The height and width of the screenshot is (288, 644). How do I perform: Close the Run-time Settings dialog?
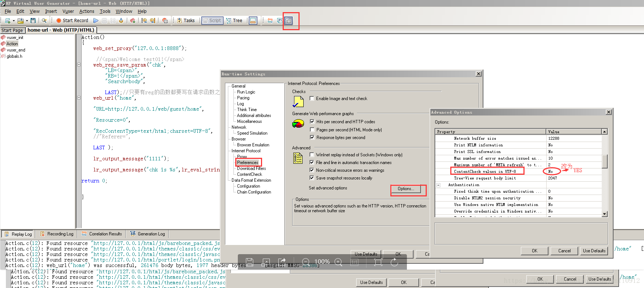click(x=478, y=74)
